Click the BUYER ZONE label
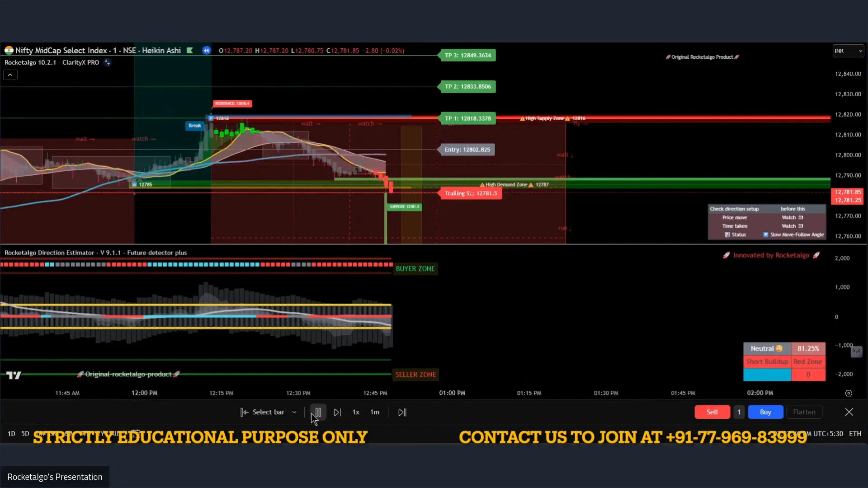The image size is (868, 488). click(x=415, y=269)
